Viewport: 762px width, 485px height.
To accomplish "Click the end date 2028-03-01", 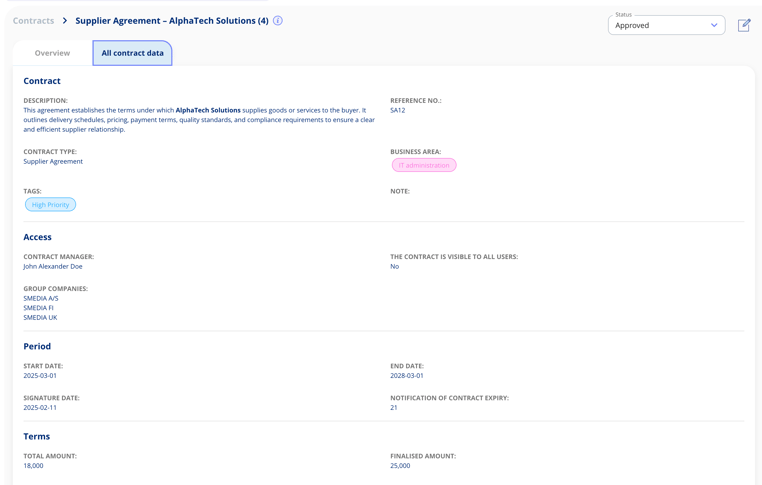I will 407,376.
